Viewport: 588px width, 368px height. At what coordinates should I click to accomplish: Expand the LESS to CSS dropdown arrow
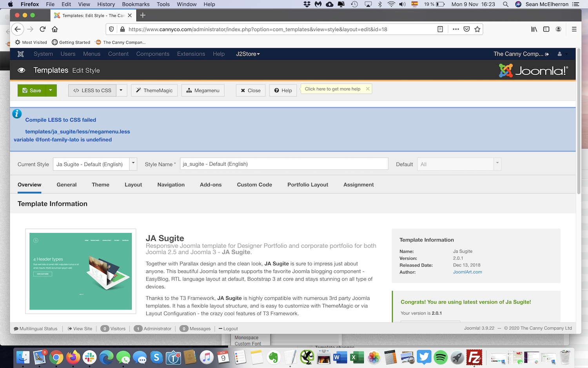tap(121, 90)
